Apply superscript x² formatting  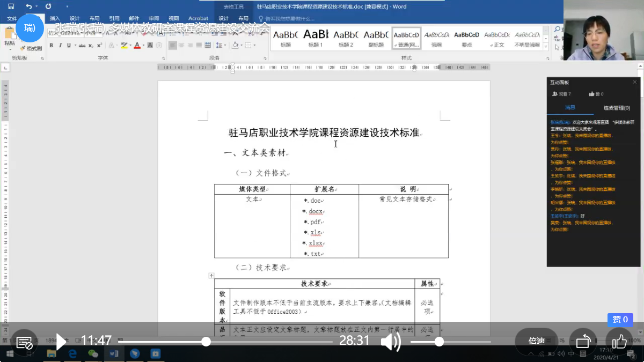pyautogui.click(x=99, y=46)
